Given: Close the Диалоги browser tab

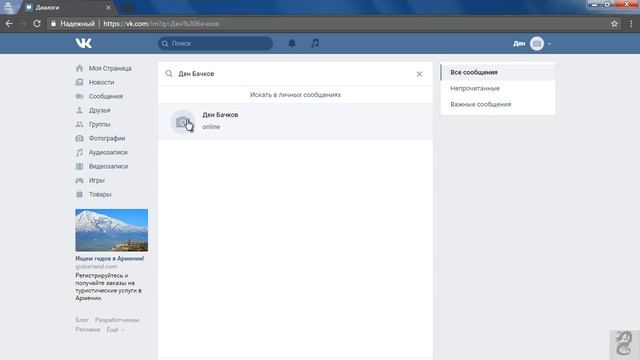Looking at the screenshot, I should (x=109, y=7).
